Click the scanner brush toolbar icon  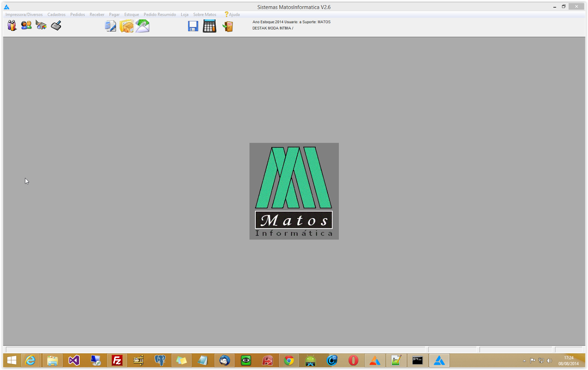(56, 25)
